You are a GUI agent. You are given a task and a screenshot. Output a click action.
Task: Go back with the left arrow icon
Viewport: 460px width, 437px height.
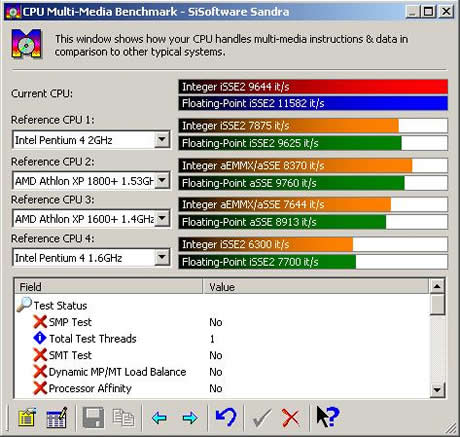pos(159,418)
